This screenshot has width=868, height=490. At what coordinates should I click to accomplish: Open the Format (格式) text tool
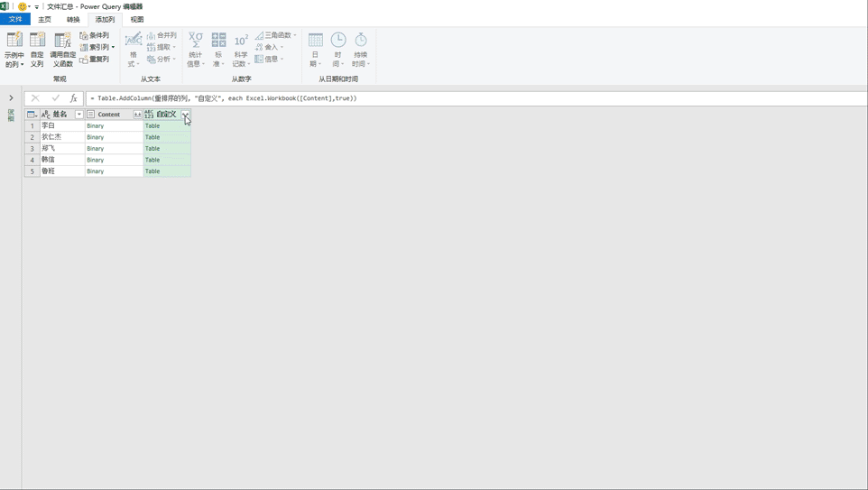[x=133, y=50]
